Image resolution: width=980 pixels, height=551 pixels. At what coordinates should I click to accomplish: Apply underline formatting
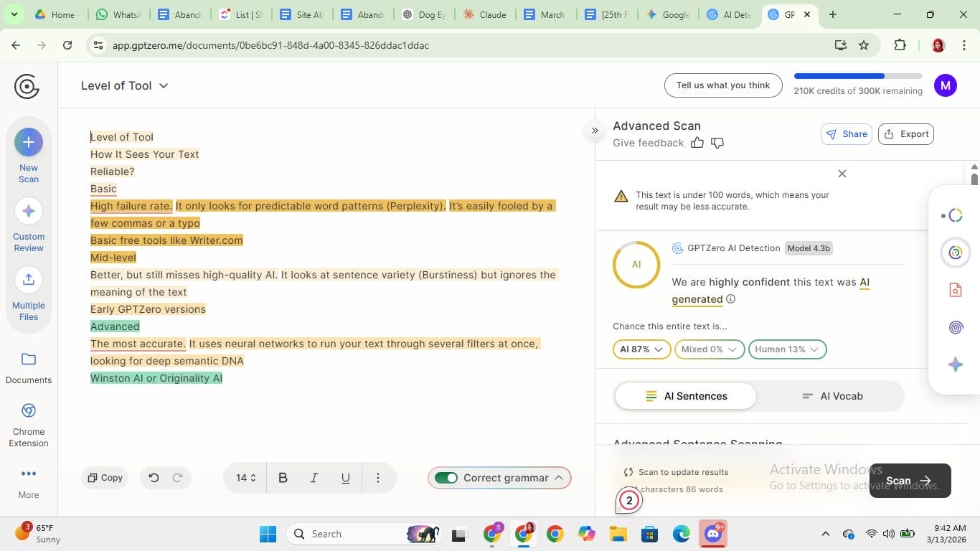point(345,478)
